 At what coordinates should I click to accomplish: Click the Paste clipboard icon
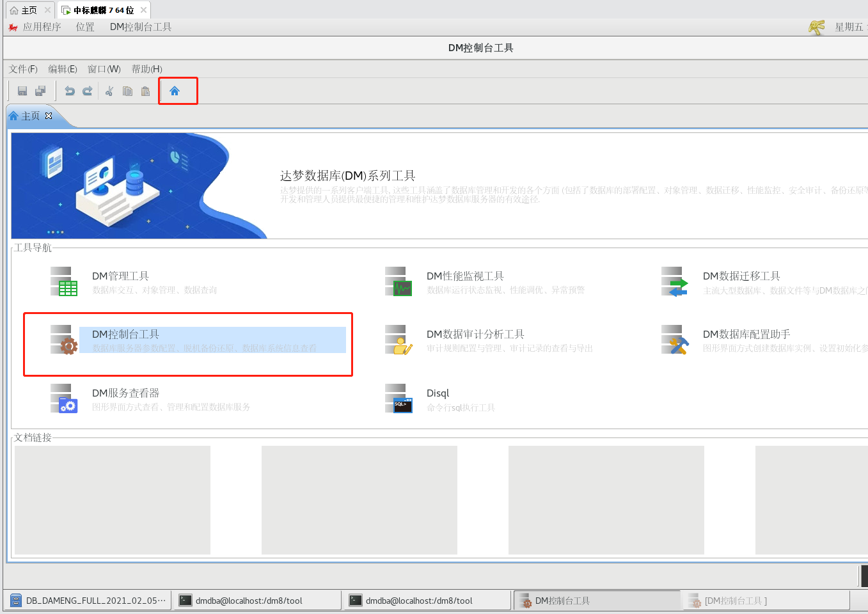pyautogui.click(x=145, y=91)
